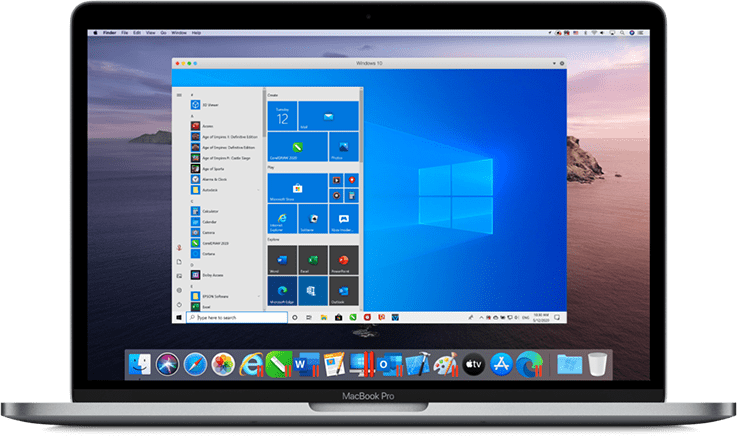Open the App Store from the Dock
Screen dimensions: 737x437
502,364
